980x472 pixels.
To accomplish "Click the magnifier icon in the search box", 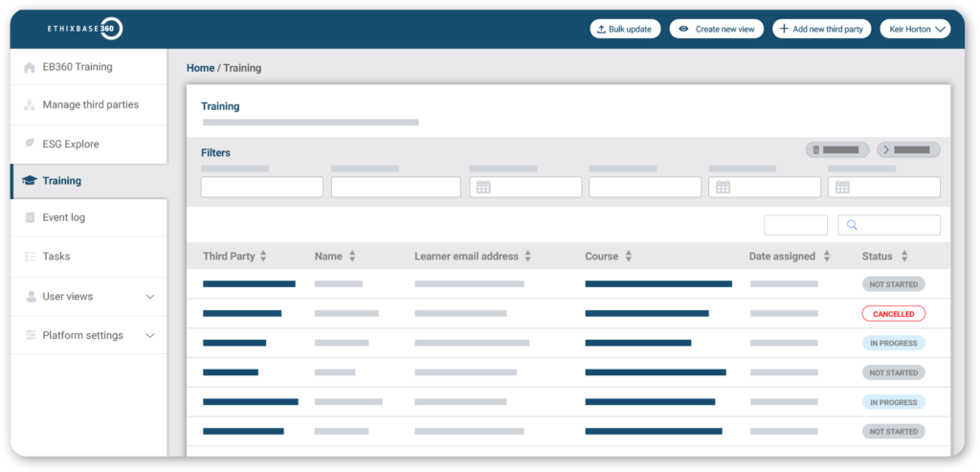I will point(851,226).
